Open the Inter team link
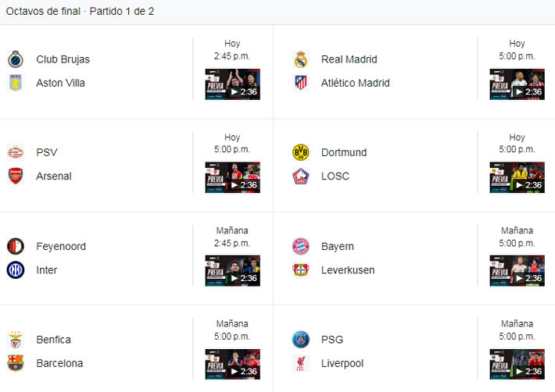The height and width of the screenshot is (392, 555). 46,270
